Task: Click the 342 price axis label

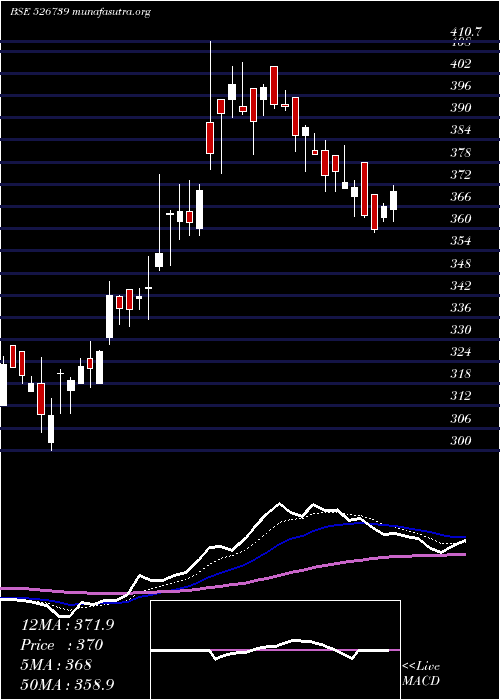Action: coord(461,285)
